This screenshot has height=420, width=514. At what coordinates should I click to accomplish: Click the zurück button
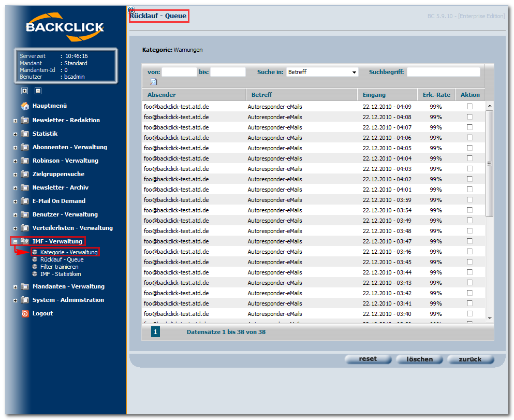(x=470, y=359)
